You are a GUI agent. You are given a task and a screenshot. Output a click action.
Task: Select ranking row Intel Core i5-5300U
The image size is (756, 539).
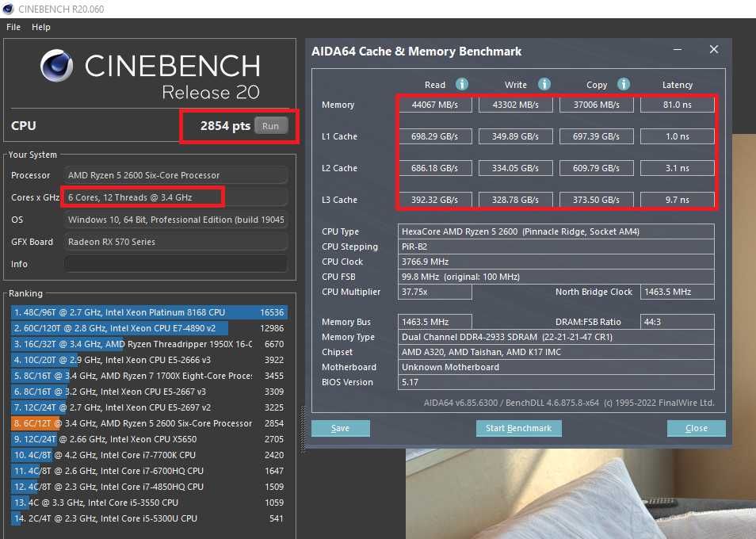[149, 518]
